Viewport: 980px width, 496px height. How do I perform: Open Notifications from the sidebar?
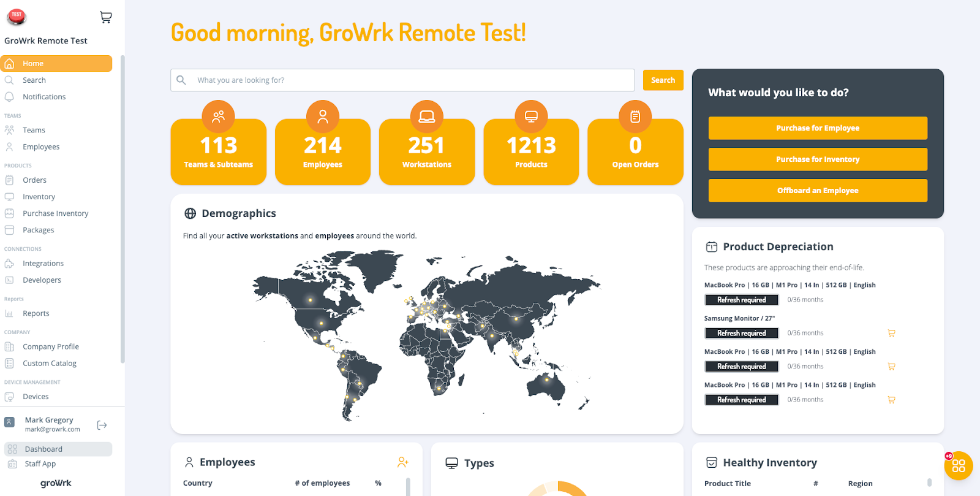click(44, 97)
